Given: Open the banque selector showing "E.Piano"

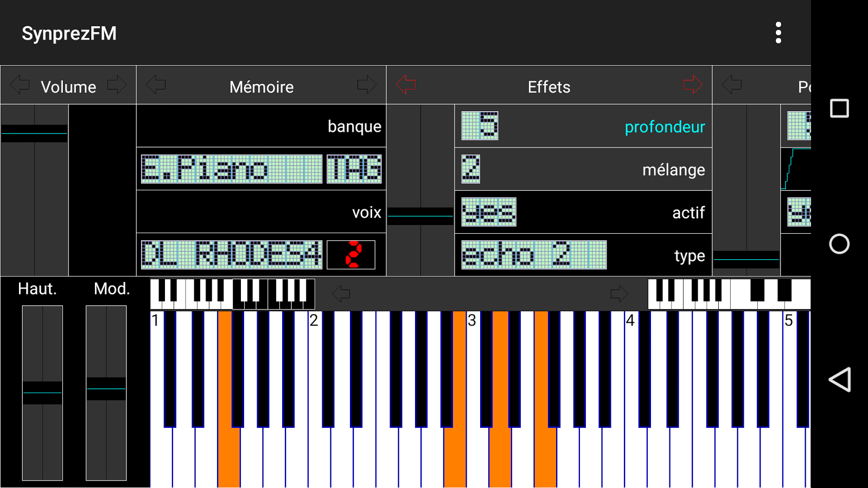Looking at the screenshot, I should [230, 169].
